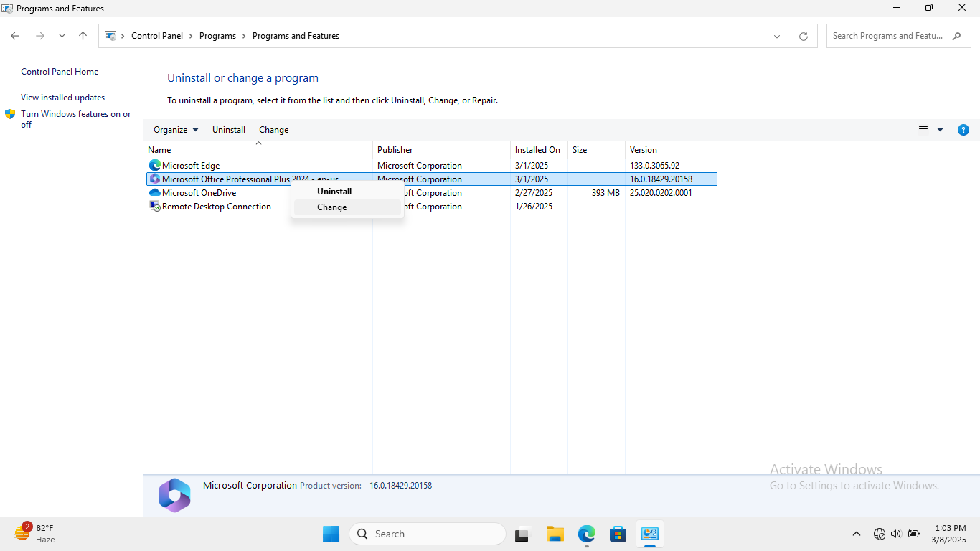Click the shield icon beside Windows features

click(x=10, y=114)
